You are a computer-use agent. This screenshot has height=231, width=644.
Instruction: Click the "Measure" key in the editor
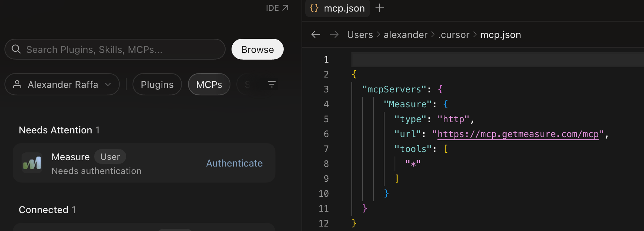point(408,104)
